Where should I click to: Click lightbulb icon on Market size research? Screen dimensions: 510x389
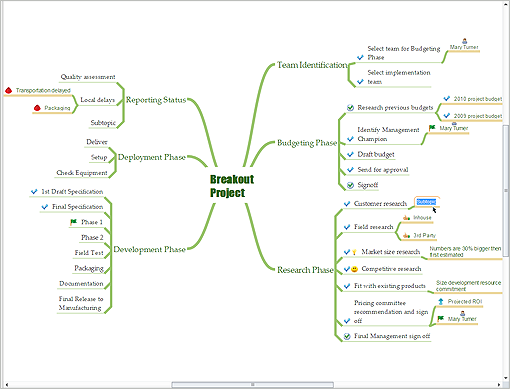pos(354,252)
